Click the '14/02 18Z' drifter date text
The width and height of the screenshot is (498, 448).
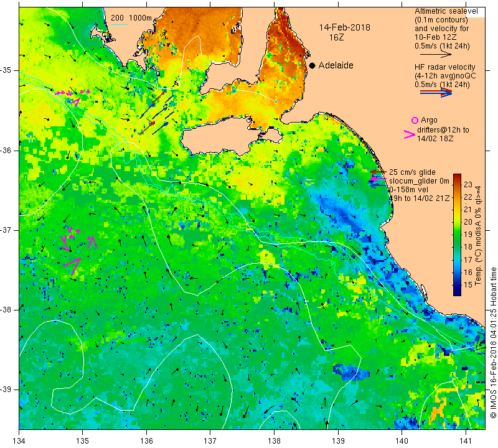point(435,138)
